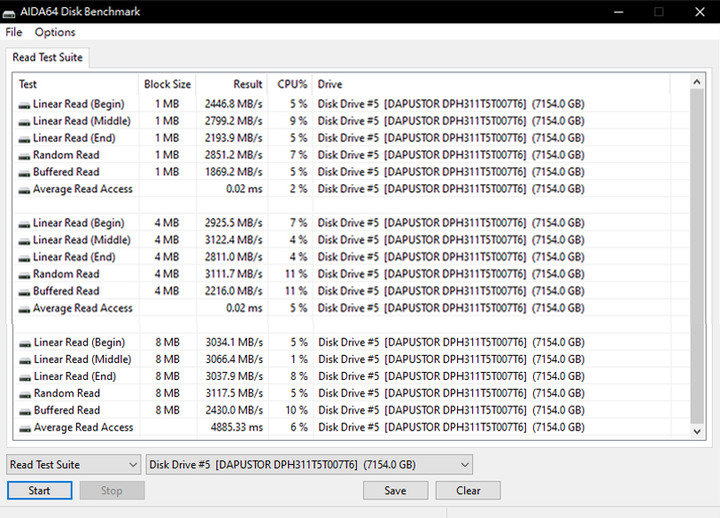Open the Options menu

55,32
